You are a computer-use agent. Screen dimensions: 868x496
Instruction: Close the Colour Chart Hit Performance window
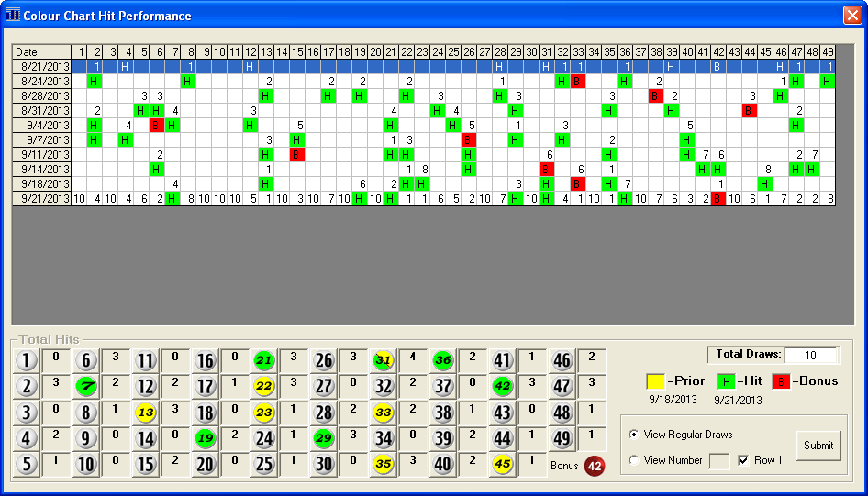851,16
